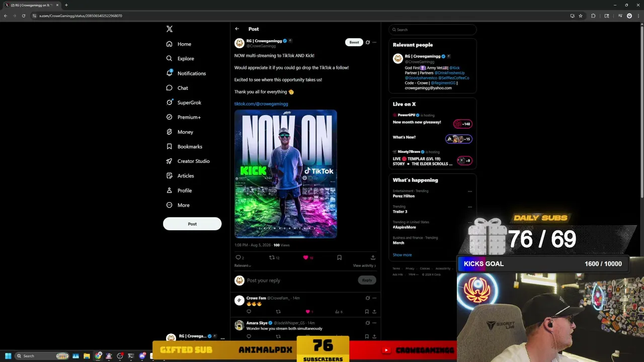644x362 pixels.
Task: Share the main post
Action: (373, 257)
